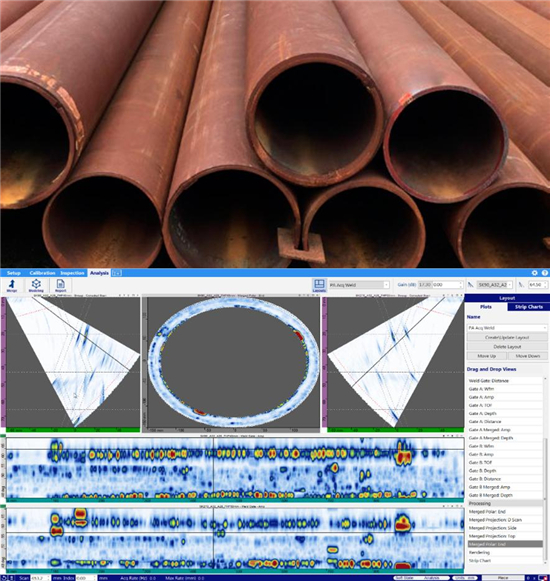
Task: Select 'Gate B: Distance' view
Action: click(505, 479)
